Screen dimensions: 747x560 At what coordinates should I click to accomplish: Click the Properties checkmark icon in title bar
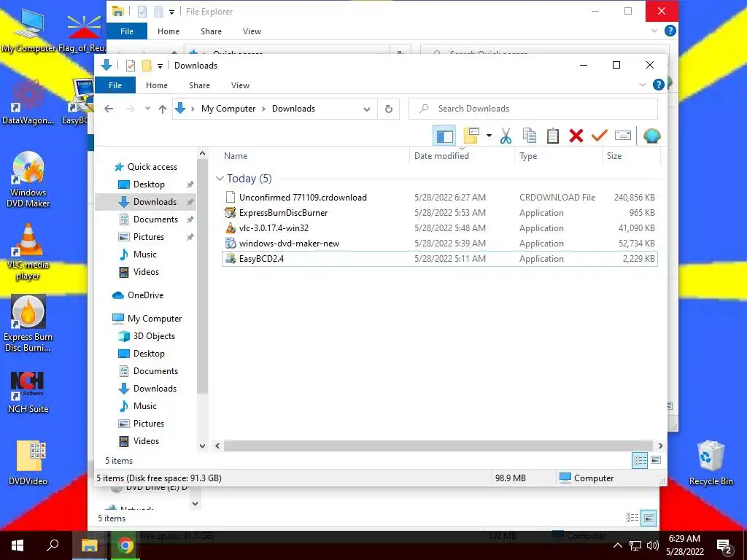point(131,66)
